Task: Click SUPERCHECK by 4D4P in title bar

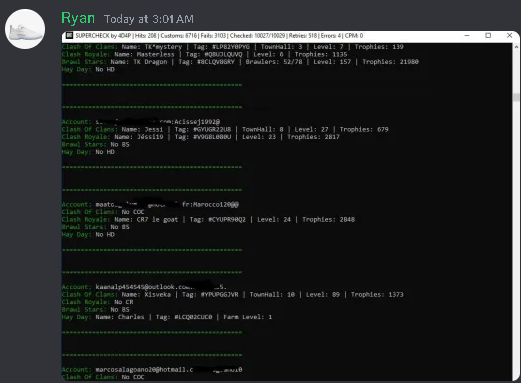Action: click(103, 36)
